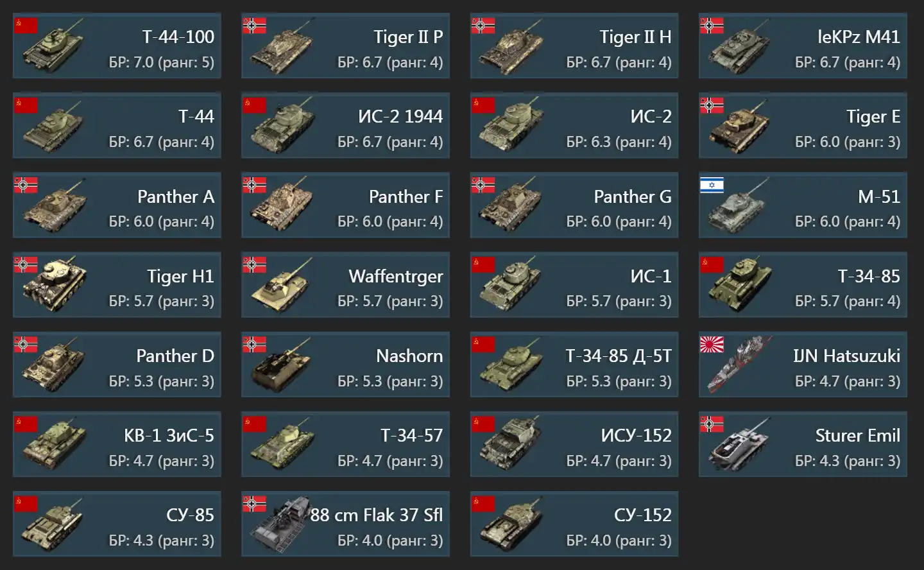Select the ИСУ-152 tank image

(x=511, y=444)
